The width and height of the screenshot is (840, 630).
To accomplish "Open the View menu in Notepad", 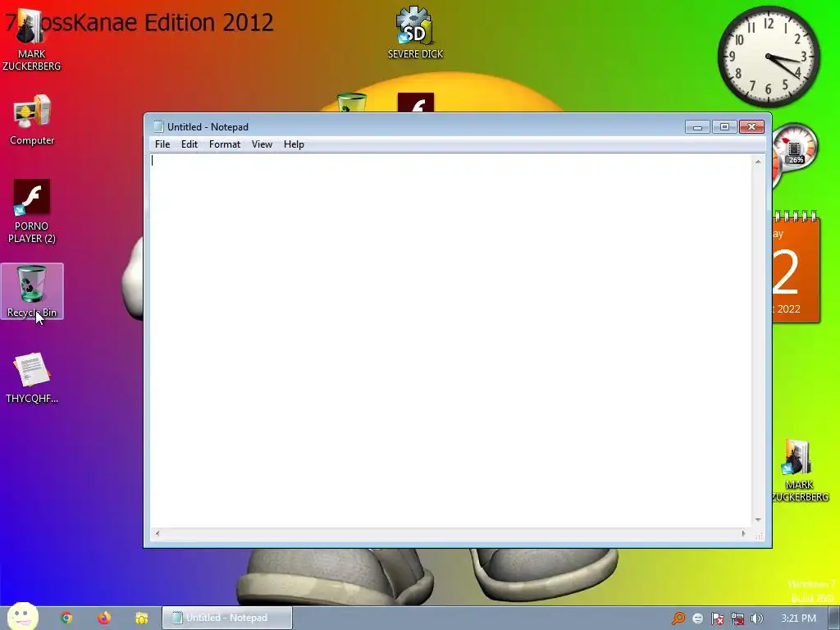I will [262, 144].
